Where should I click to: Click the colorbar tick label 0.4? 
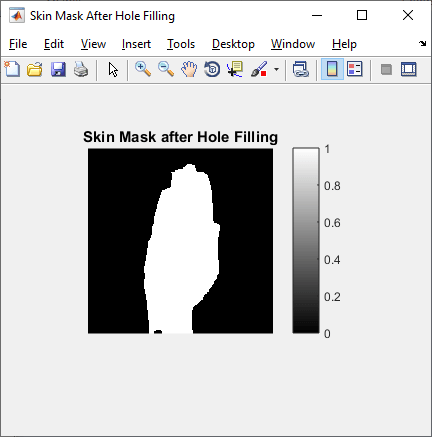pyautogui.click(x=332, y=260)
